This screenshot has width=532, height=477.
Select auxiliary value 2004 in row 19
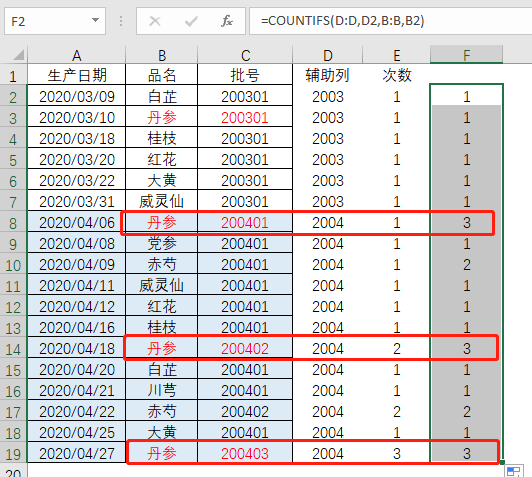327,453
